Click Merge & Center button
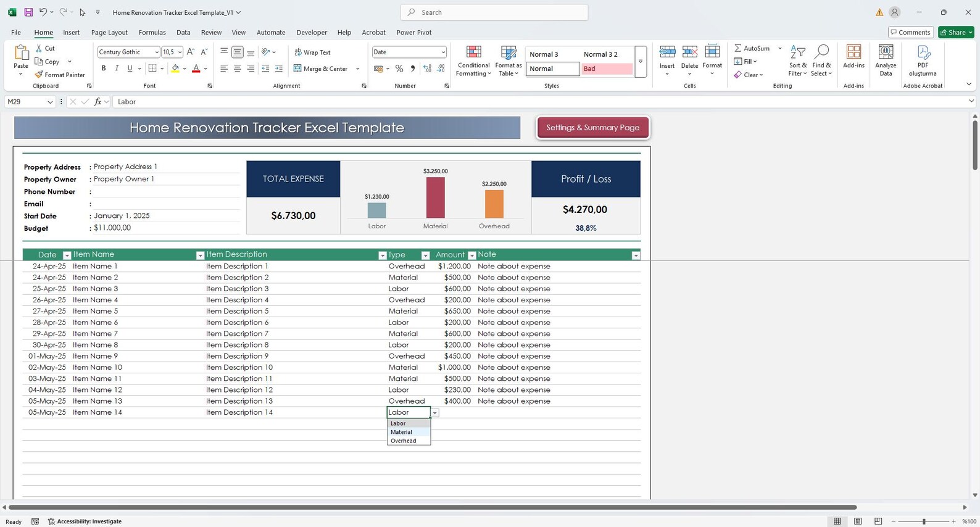The image size is (980, 527). click(x=321, y=68)
